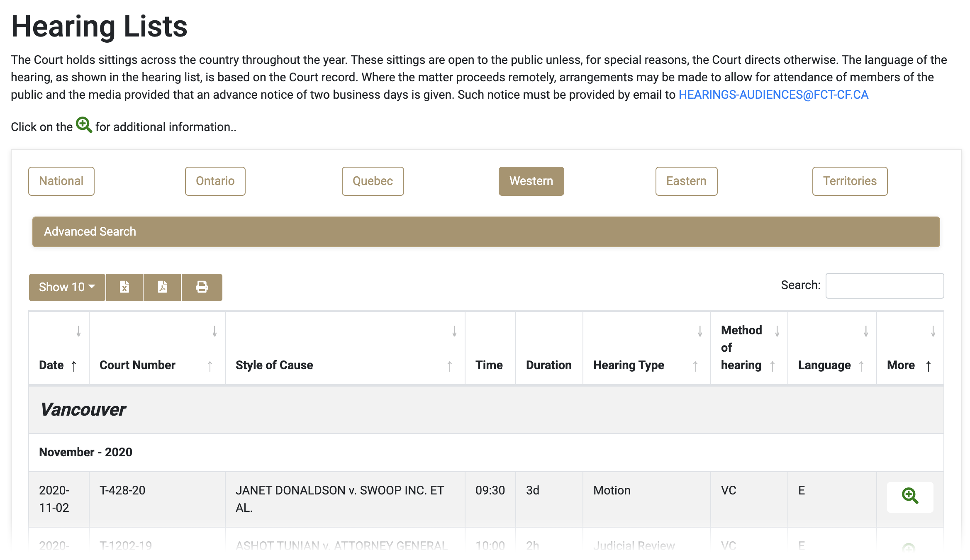Click into the Search input field
Viewport: 970px width, 560px height.
[x=885, y=286]
